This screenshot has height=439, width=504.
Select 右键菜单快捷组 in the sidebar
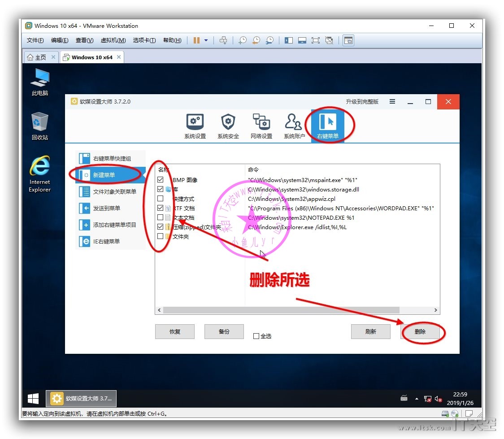tap(110, 158)
